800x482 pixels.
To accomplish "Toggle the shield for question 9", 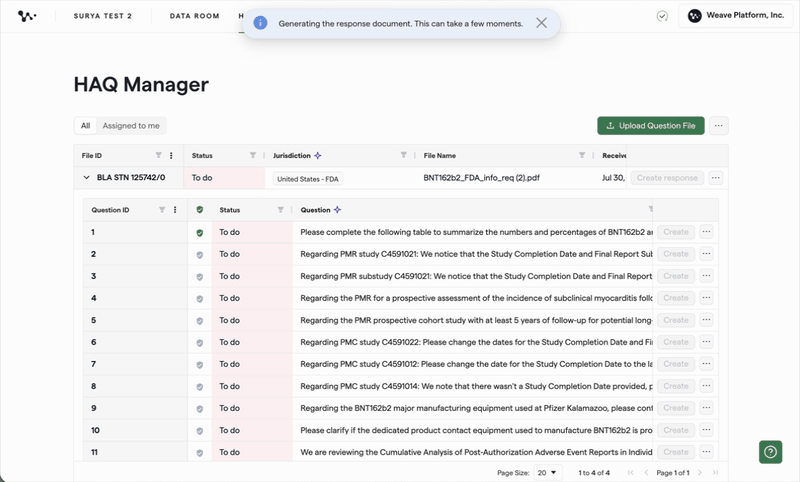I will (199, 409).
